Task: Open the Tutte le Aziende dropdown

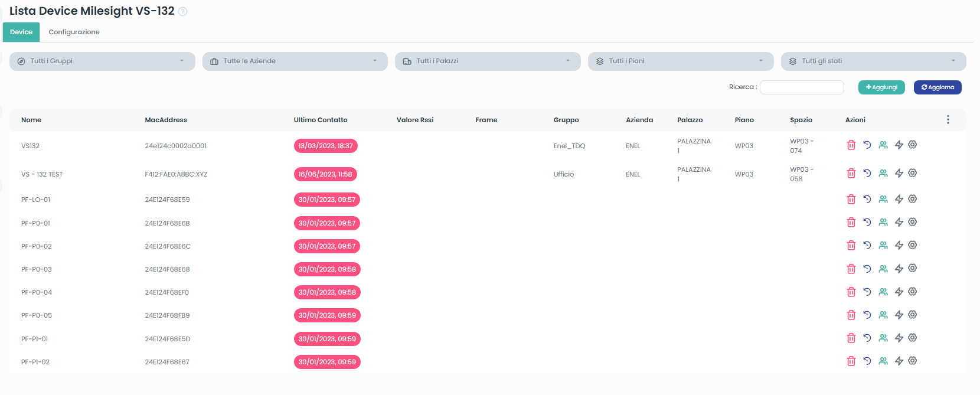Action: pyautogui.click(x=295, y=61)
